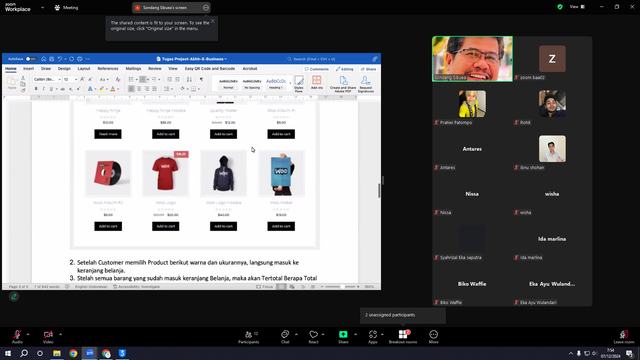Click the green annotation pencil icon

point(14,297)
